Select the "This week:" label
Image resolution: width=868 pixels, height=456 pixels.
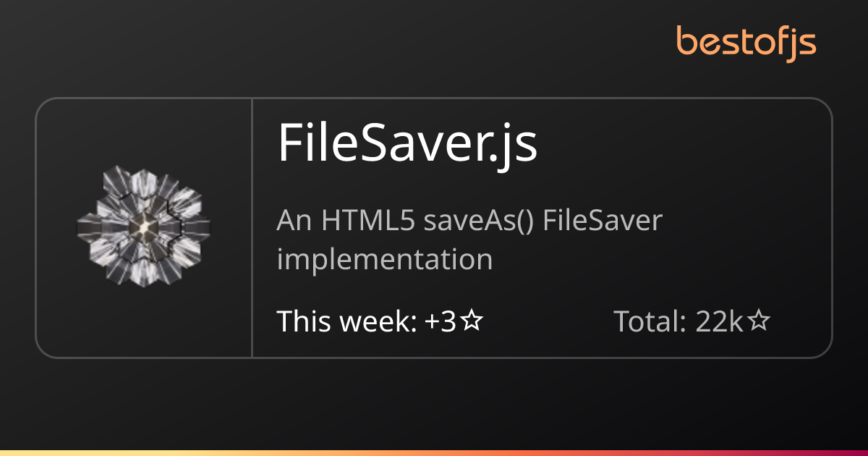click(x=346, y=321)
